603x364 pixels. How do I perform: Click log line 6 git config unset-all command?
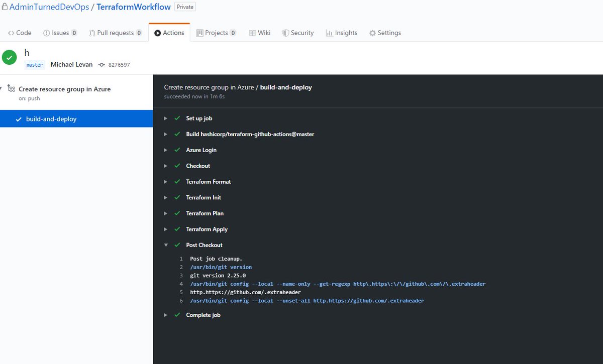click(x=307, y=301)
